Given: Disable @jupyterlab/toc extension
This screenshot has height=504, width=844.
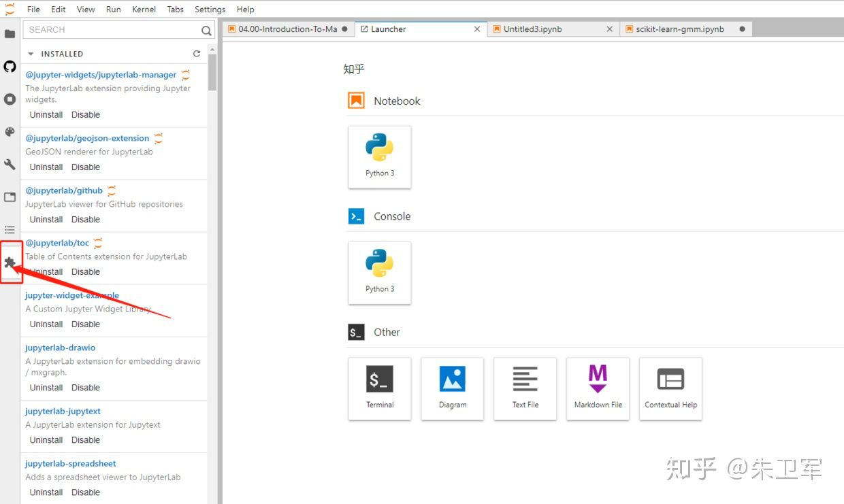Looking at the screenshot, I should [86, 272].
